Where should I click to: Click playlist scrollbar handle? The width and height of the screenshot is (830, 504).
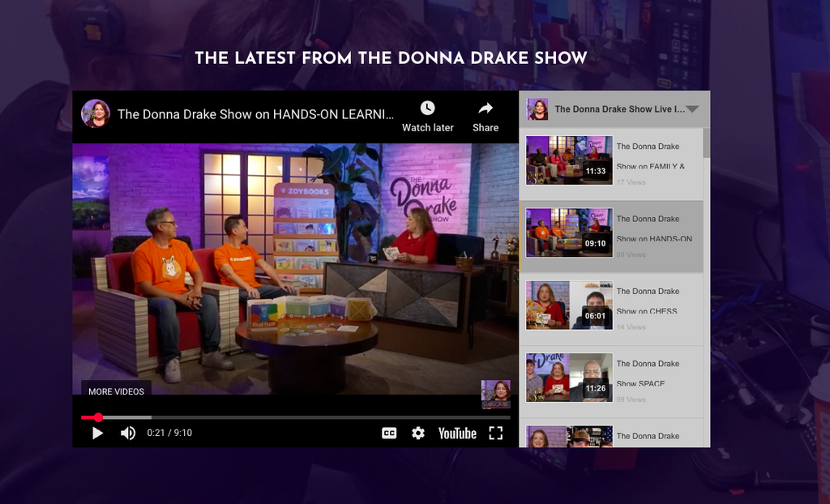(707, 143)
